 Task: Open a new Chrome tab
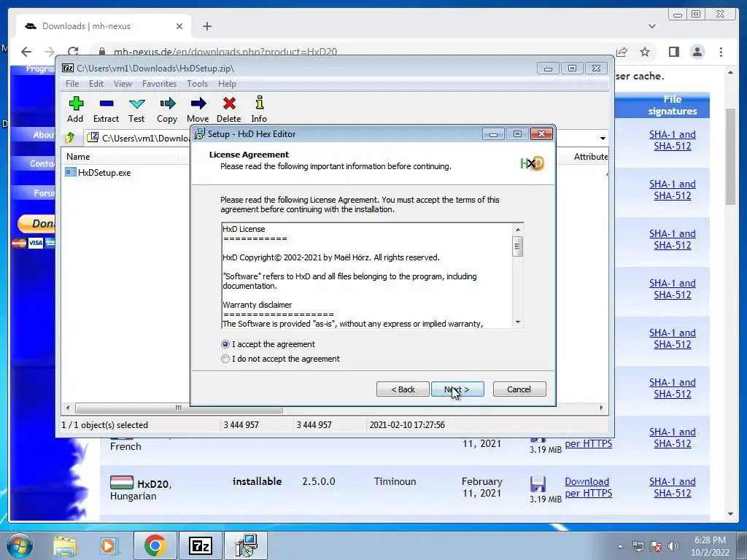click(x=206, y=26)
